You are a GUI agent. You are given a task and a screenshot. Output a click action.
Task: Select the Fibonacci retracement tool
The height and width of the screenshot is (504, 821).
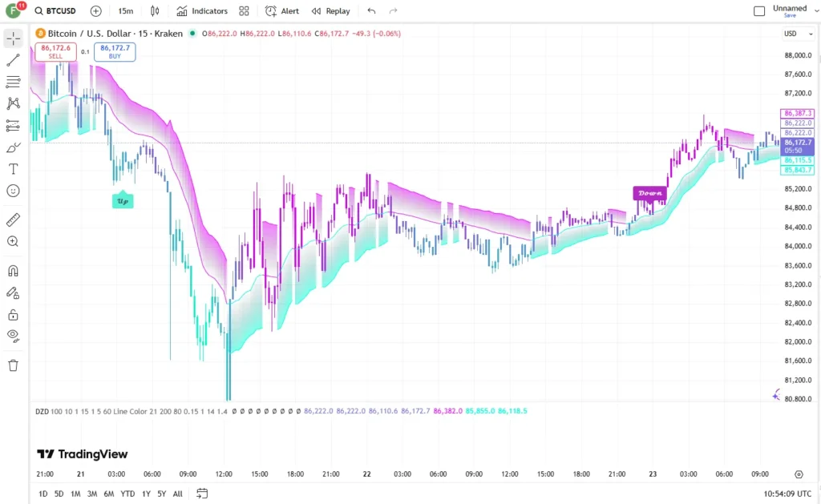coord(13,82)
